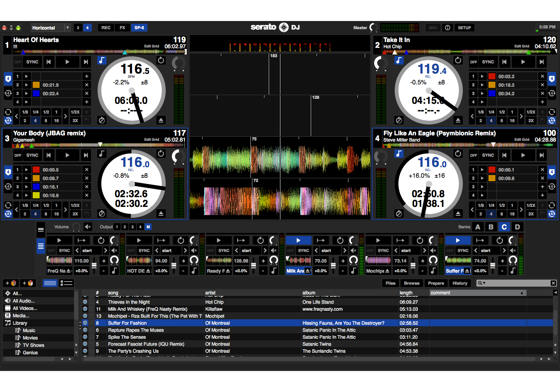Click SYNC on deck 2

click(488, 62)
